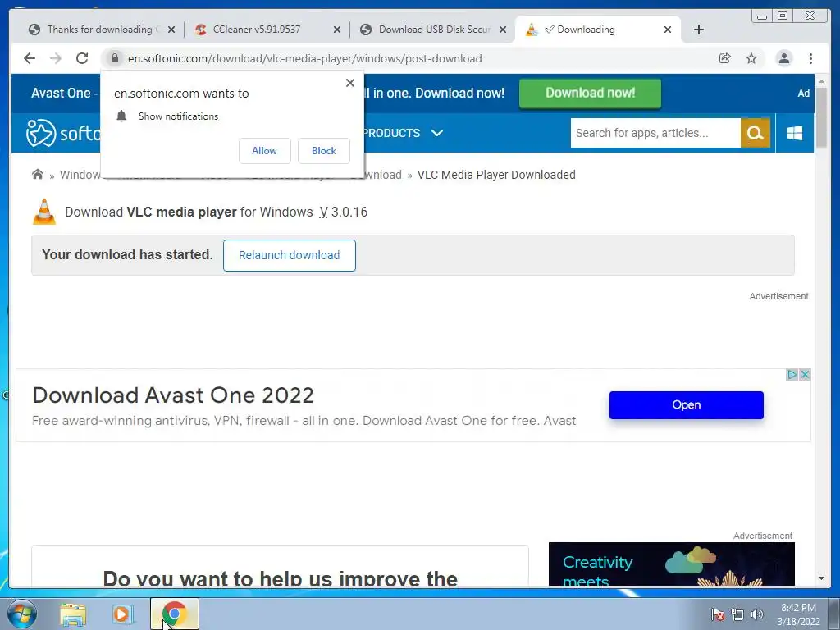
Task: Click the page vertical scrollbar thumb
Action: 821,116
